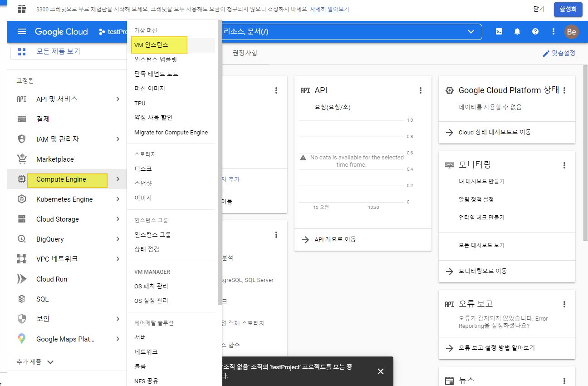This screenshot has width=588, height=386.
Task: Open the 'Be' user account avatar
Action: click(572, 32)
